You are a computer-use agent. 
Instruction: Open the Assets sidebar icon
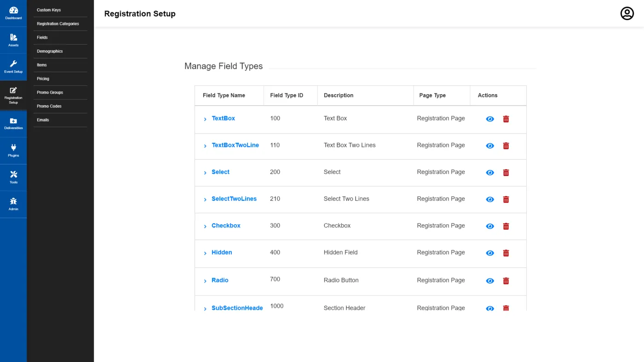[x=13, y=37]
